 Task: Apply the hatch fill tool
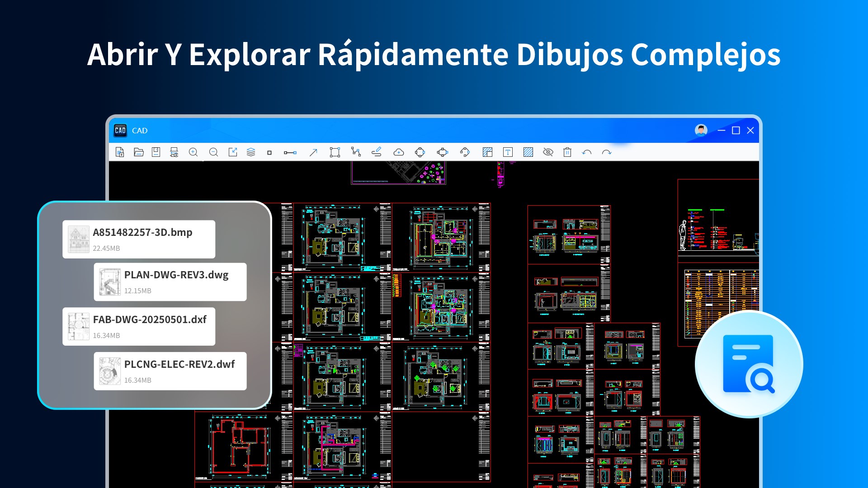click(528, 152)
